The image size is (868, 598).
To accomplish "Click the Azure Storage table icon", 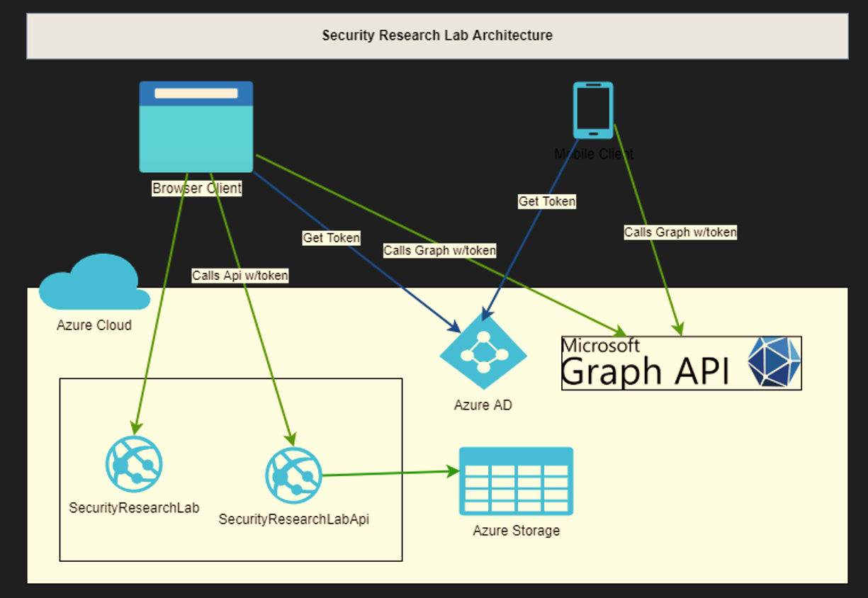I will [x=517, y=480].
